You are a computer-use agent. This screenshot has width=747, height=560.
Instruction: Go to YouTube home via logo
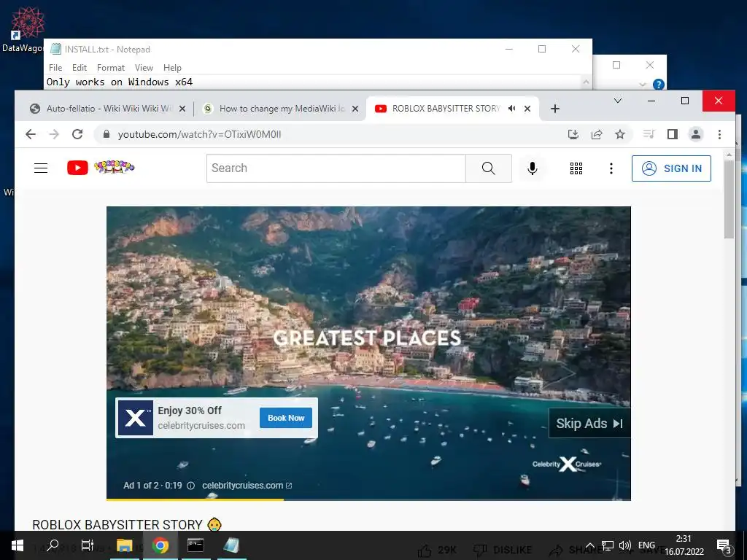click(101, 168)
